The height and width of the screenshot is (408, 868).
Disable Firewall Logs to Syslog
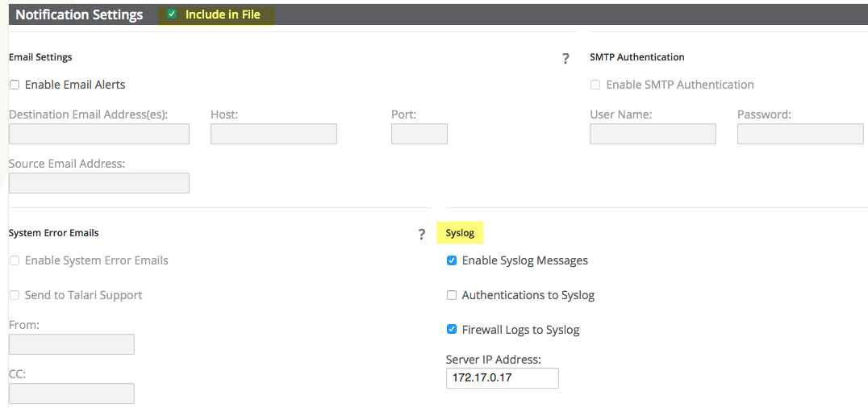coord(452,330)
